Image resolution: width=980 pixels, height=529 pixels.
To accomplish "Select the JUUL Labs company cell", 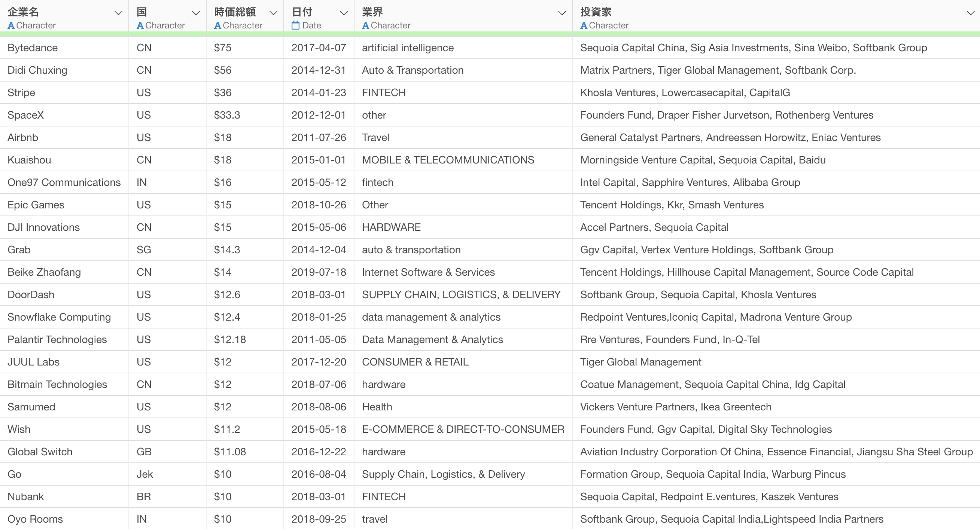I will [64, 362].
